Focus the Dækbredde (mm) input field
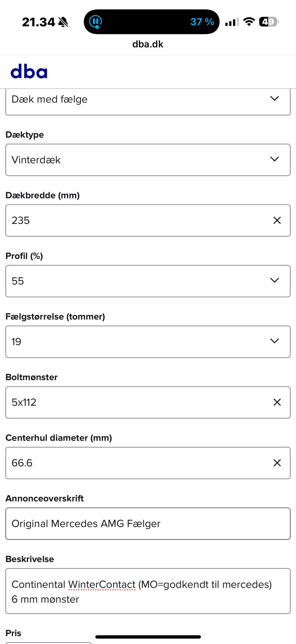The image size is (296, 644). point(136,220)
